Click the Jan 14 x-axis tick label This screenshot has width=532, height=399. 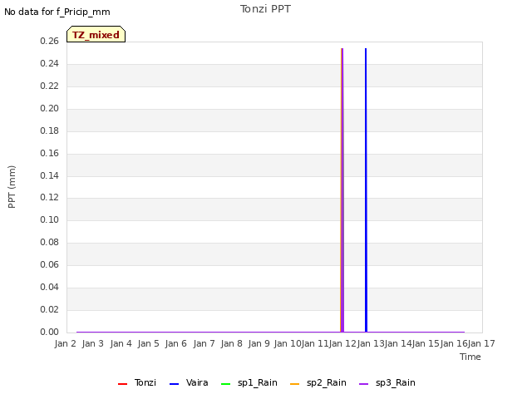(398, 343)
